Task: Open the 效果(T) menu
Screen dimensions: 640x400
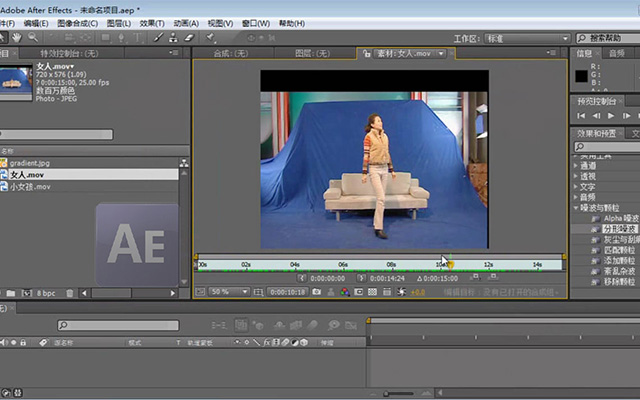Action: [152, 23]
